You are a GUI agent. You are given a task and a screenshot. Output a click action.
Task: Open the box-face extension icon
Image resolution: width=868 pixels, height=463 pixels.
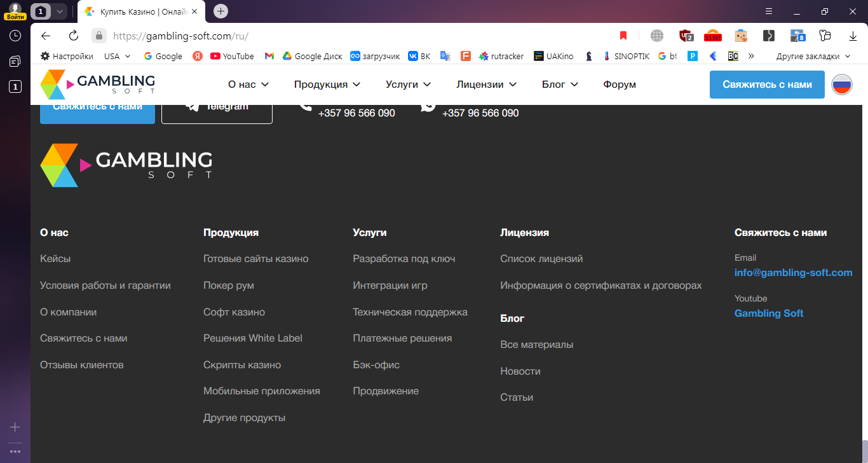click(x=740, y=36)
